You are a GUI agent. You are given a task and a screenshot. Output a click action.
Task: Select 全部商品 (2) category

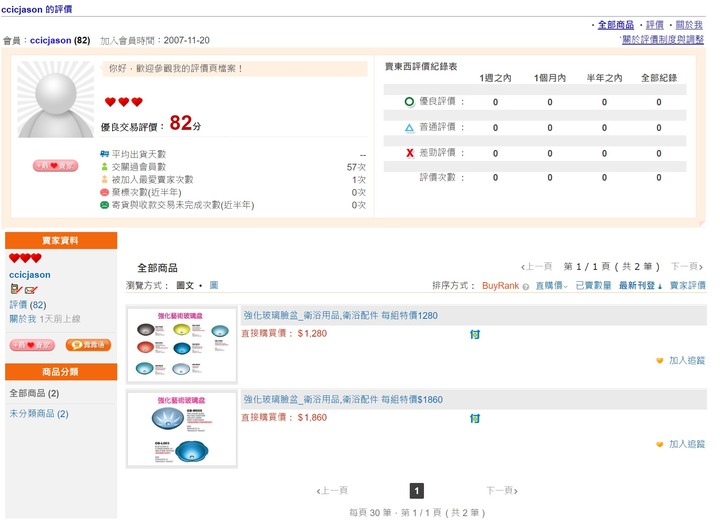(x=34, y=393)
